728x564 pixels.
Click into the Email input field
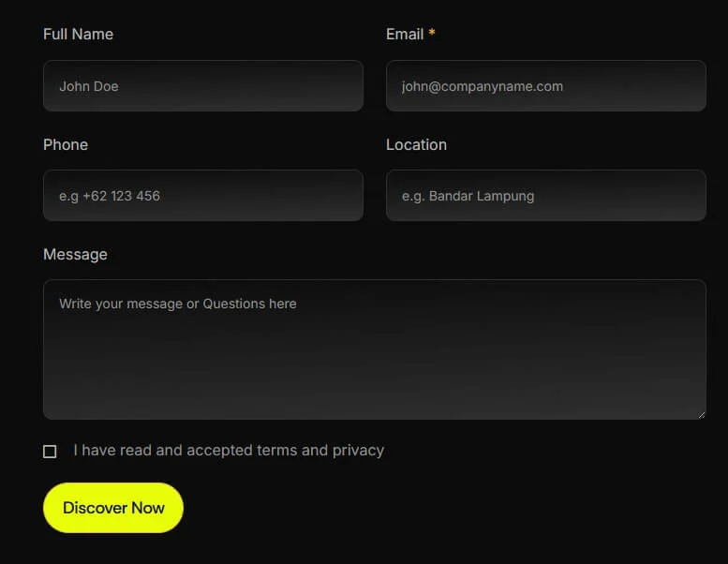[546, 86]
